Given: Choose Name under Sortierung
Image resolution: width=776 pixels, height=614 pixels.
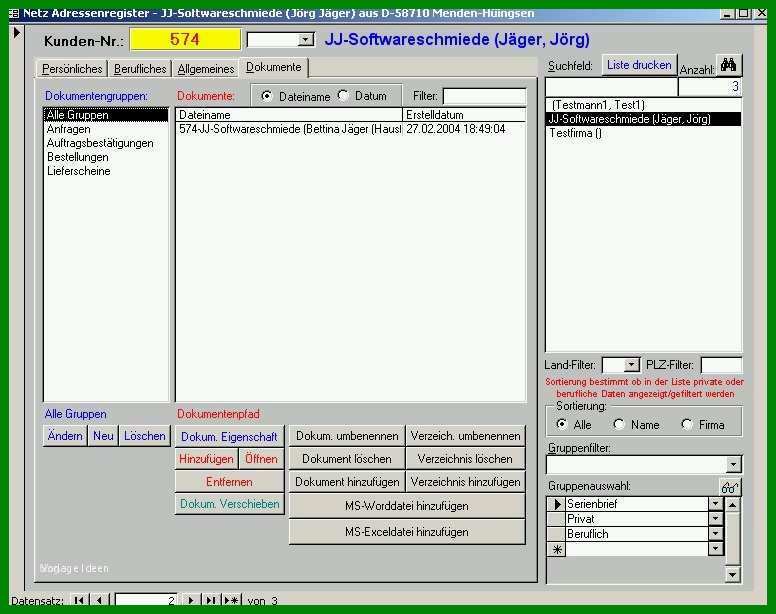Looking at the screenshot, I should [x=619, y=424].
